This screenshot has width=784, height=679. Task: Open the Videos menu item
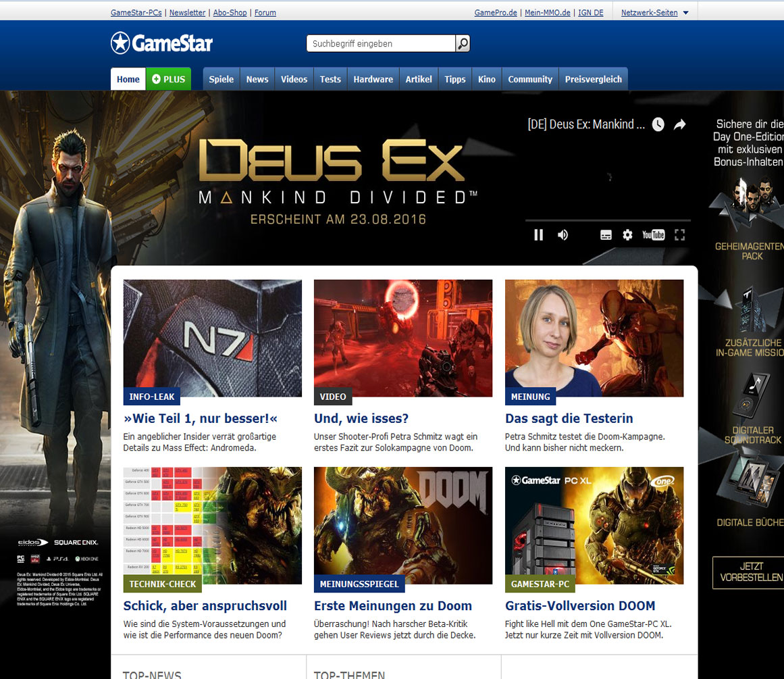point(294,79)
